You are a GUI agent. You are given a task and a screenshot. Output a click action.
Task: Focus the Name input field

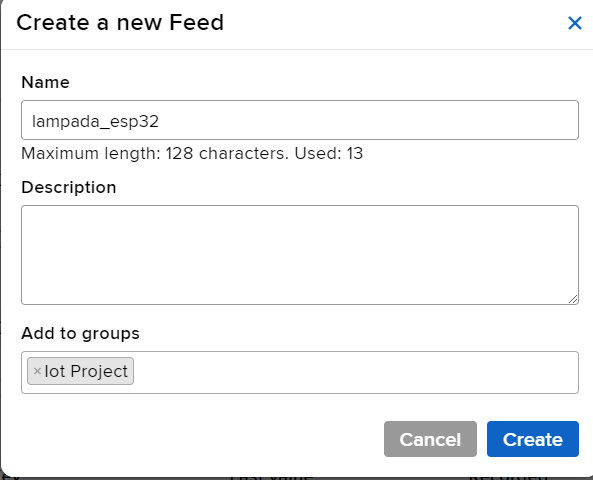click(x=300, y=120)
